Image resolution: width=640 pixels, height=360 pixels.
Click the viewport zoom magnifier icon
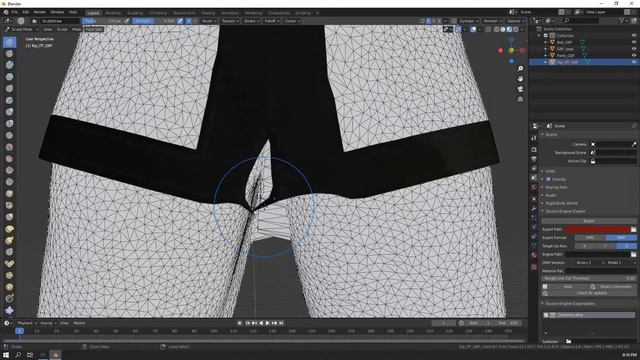point(520,69)
